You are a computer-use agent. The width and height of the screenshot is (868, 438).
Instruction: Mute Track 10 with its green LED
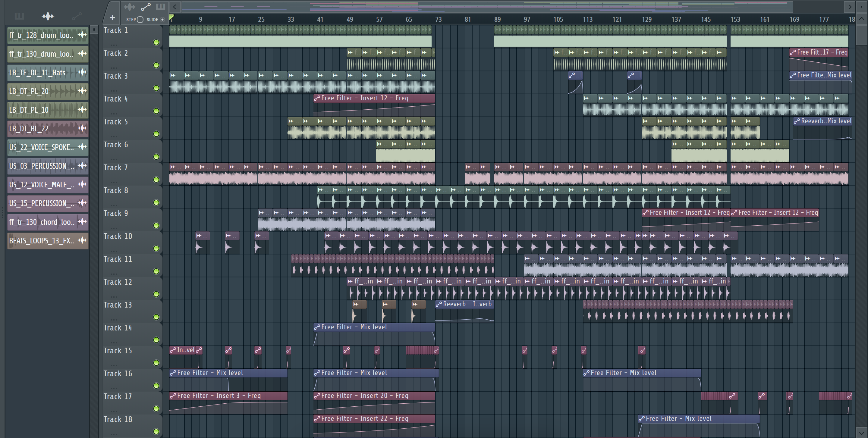[156, 249]
